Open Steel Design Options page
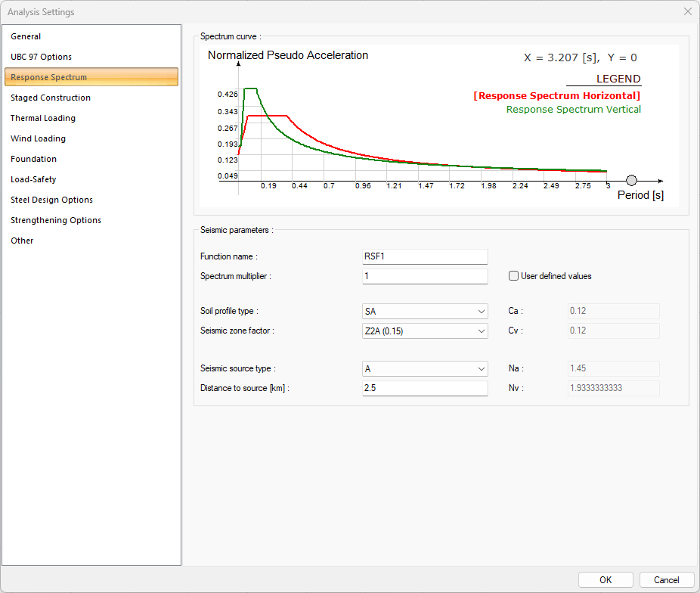 [51, 200]
